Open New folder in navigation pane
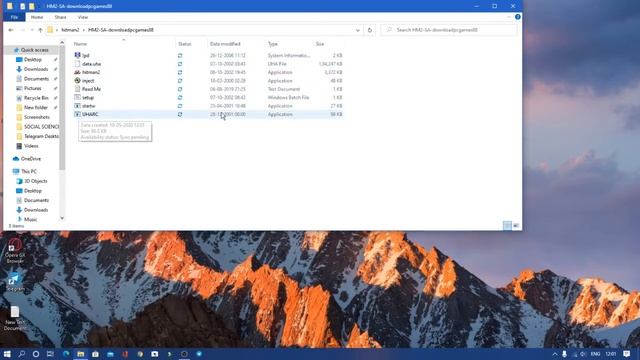640x360 pixels. (36, 107)
